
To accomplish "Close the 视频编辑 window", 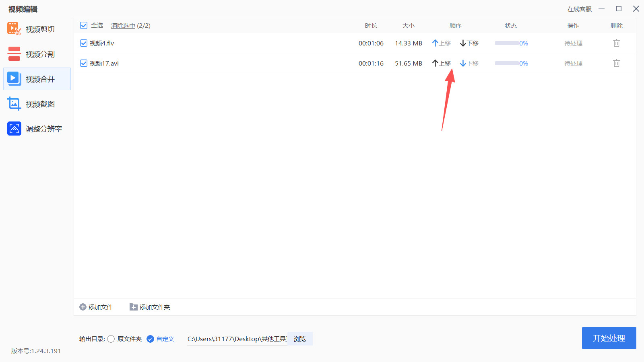I will (x=636, y=9).
